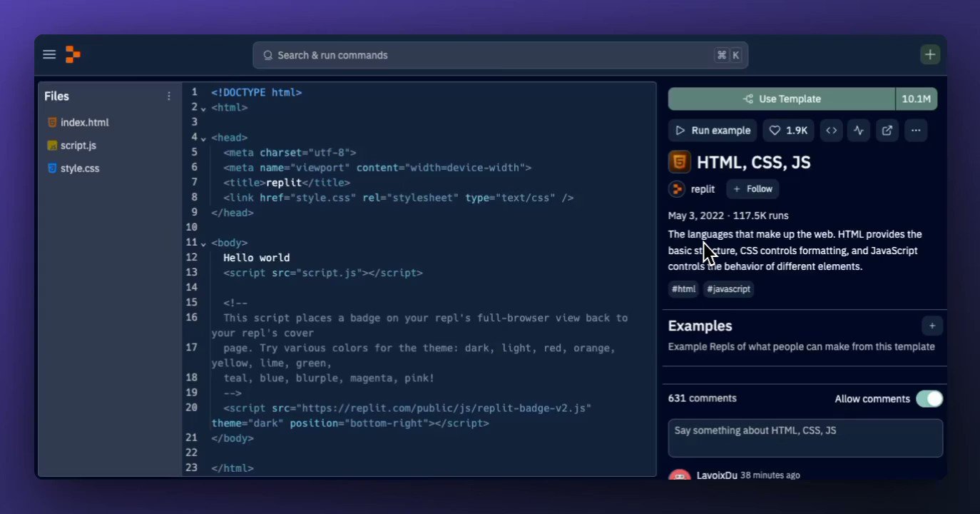
Task: Click the 631 comments label
Action: point(702,398)
